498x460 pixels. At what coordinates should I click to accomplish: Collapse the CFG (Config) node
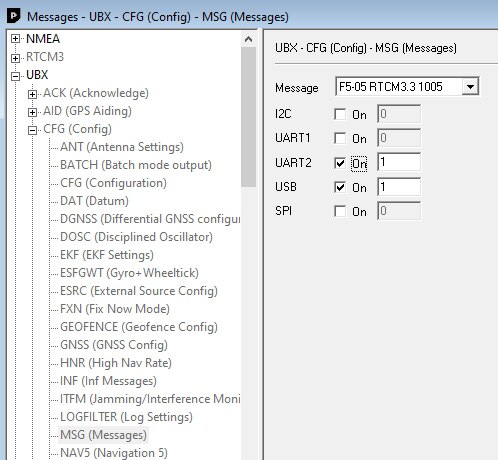tap(32, 130)
